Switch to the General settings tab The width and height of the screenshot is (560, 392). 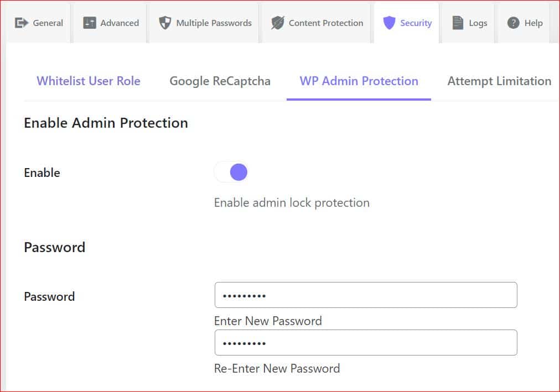(x=39, y=22)
